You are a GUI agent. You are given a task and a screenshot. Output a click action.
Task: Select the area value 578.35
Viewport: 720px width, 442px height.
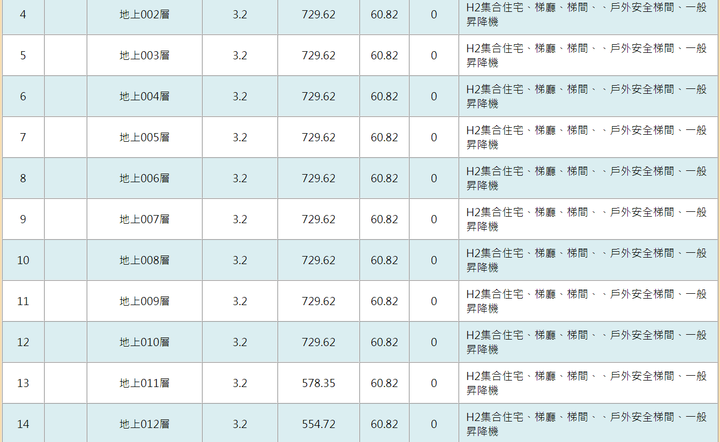pos(319,383)
